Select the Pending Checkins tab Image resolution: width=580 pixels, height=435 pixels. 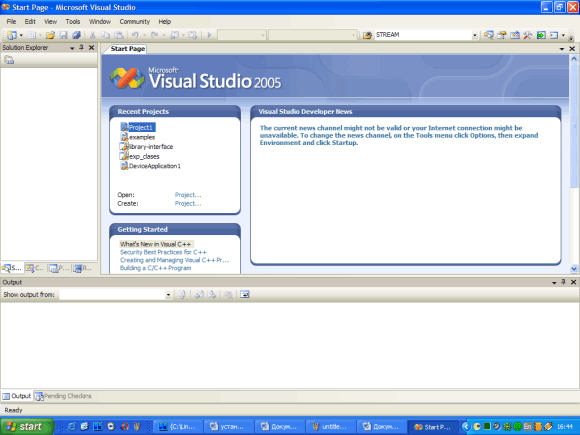pos(63,396)
